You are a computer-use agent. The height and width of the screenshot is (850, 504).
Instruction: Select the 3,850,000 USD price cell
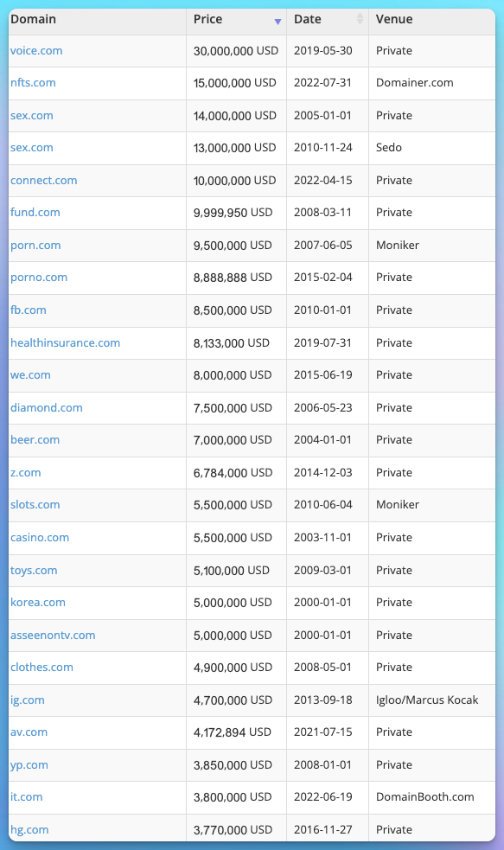[233, 765]
